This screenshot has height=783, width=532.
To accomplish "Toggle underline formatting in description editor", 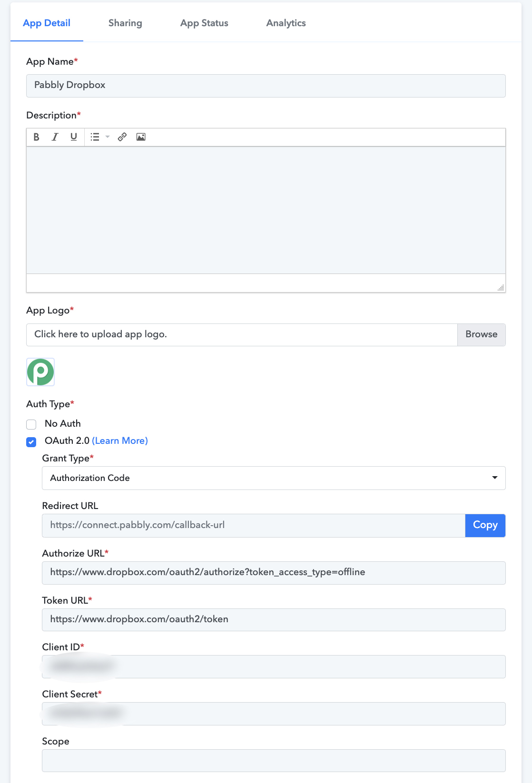I will [73, 137].
